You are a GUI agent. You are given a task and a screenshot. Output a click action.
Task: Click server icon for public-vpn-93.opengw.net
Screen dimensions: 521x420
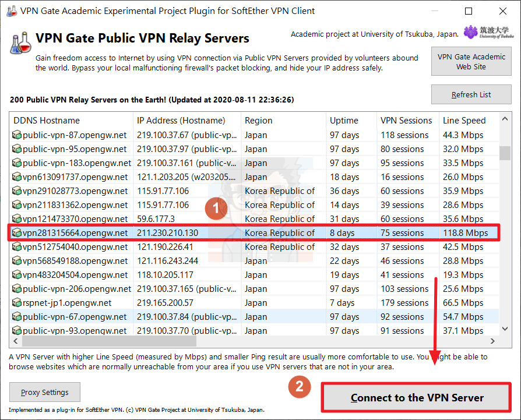tap(17, 331)
